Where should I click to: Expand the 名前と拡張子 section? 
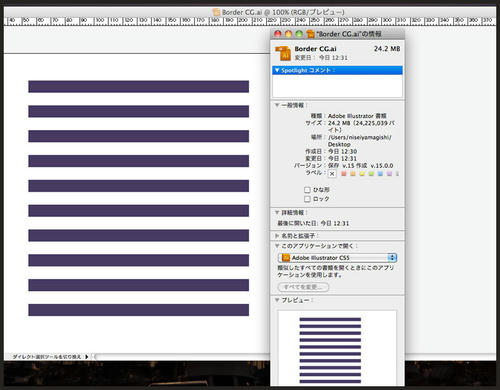[277, 236]
